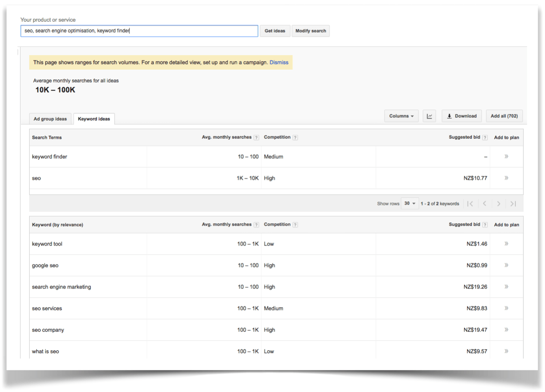
Task: Click the chart view icon button
Action: tap(430, 116)
